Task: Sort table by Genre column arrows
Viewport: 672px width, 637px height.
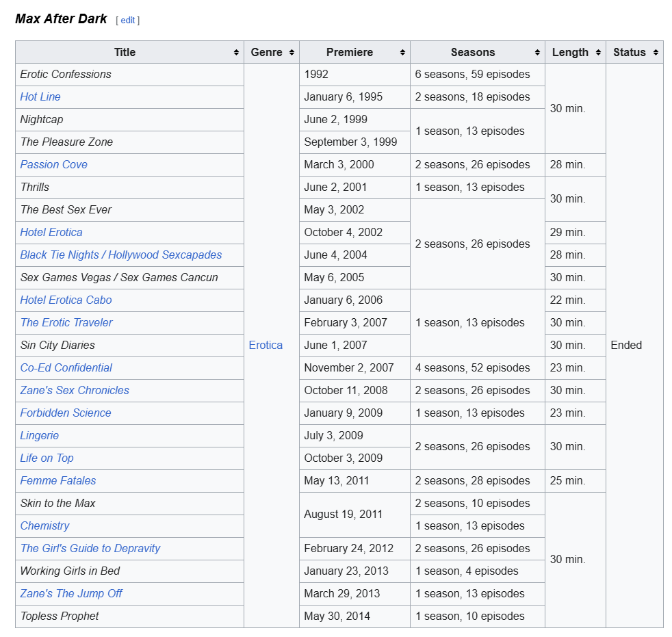Action: coord(292,52)
